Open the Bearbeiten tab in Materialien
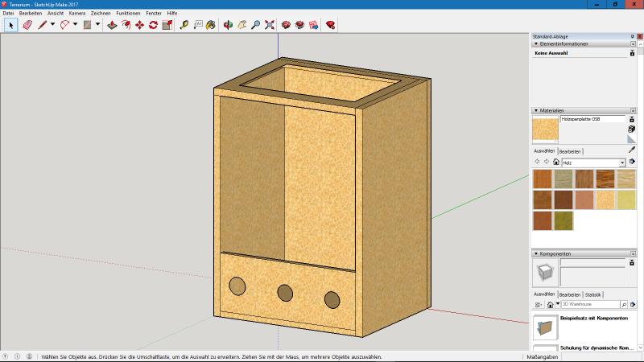644x362 pixels. point(570,150)
